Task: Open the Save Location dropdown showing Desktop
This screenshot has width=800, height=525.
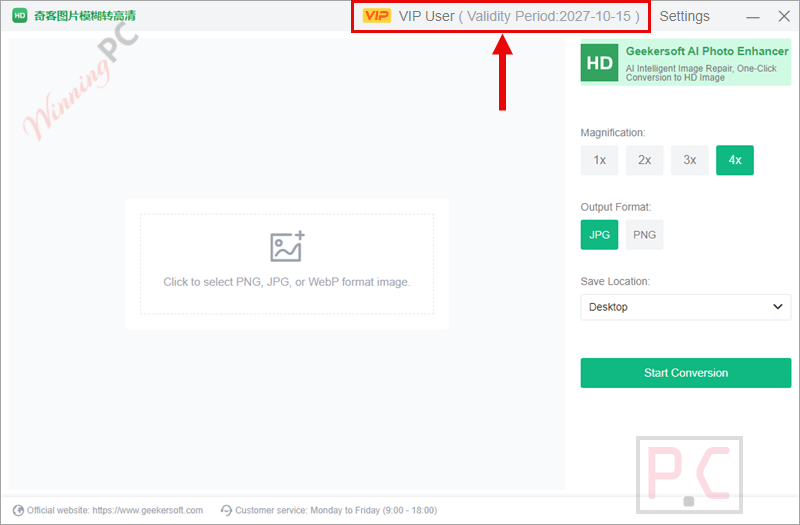Action: click(x=686, y=307)
